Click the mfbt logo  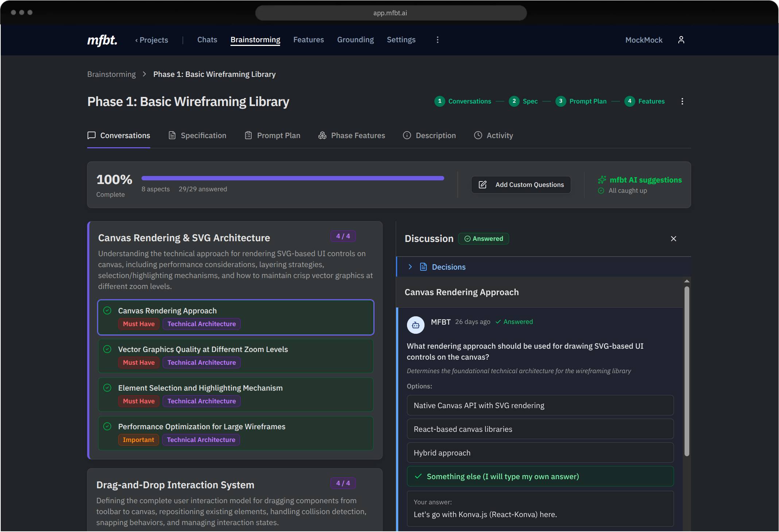[x=102, y=40]
